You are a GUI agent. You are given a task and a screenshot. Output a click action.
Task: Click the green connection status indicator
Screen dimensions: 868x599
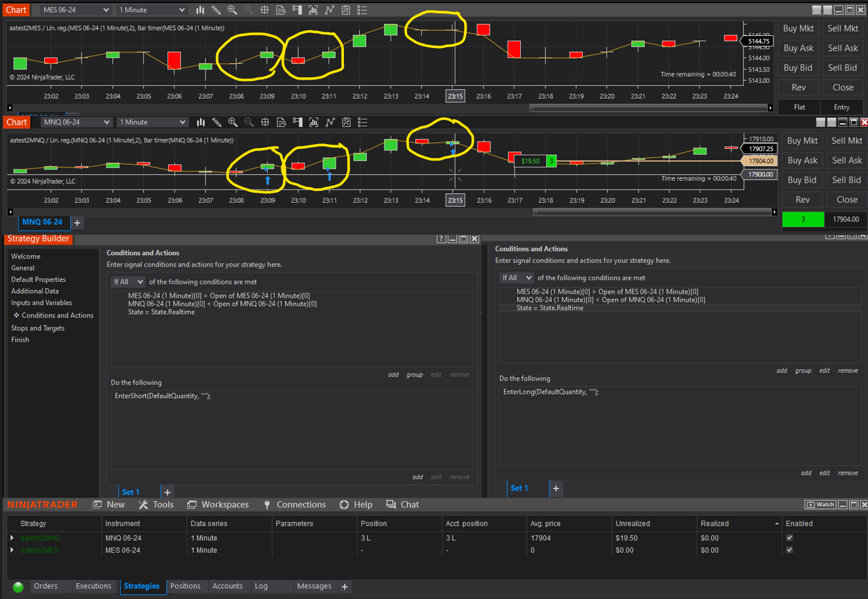(x=18, y=587)
